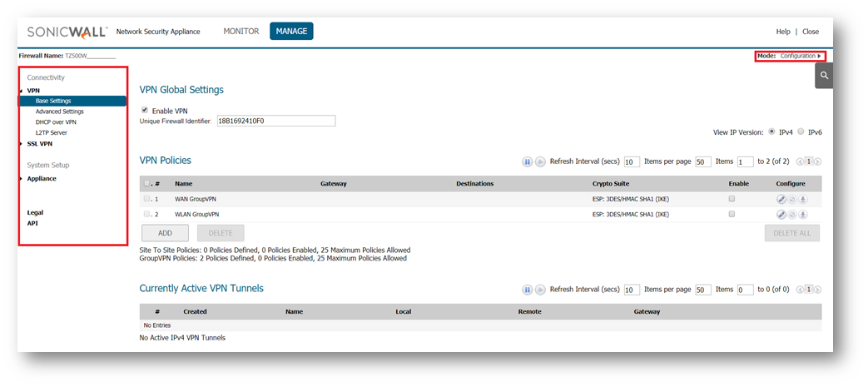Click the Remote column header in Active Tunnels
The image size is (868, 387).
click(x=529, y=312)
